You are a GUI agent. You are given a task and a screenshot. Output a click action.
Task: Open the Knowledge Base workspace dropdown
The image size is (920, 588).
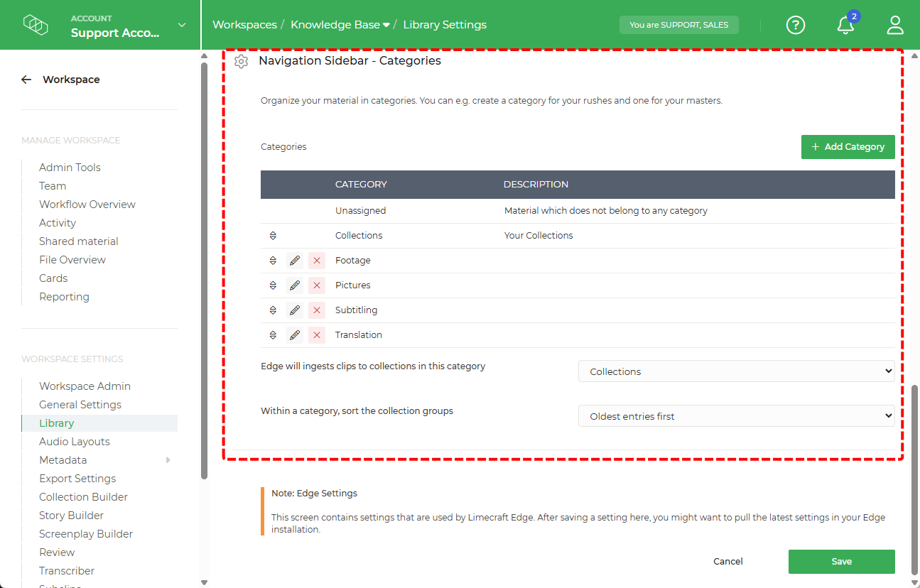pyautogui.click(x=340, y=24)
